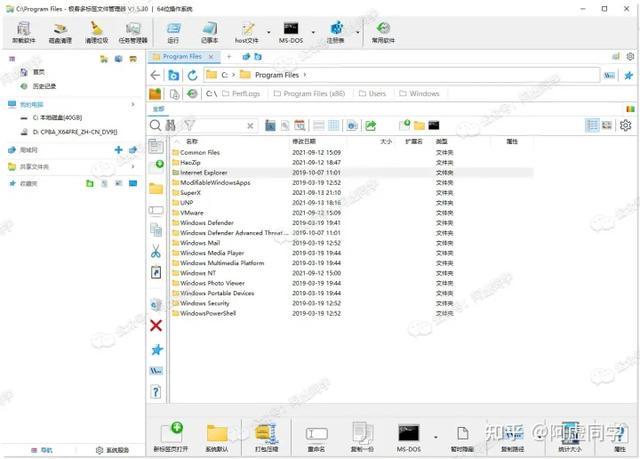Sort by 名称 column header
Viewport: 640px width, 459px height.
coord(191,142)
